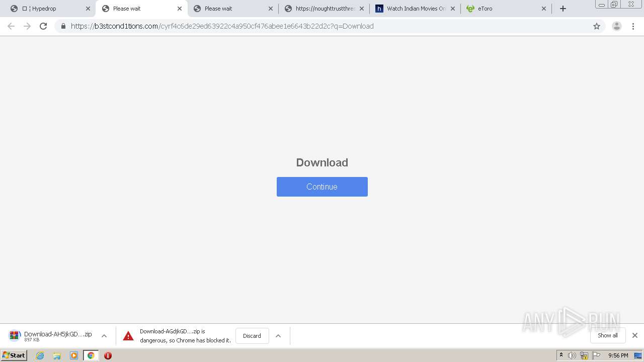
Task: Bookmark this page with the star
Action: tap(597, 26)
